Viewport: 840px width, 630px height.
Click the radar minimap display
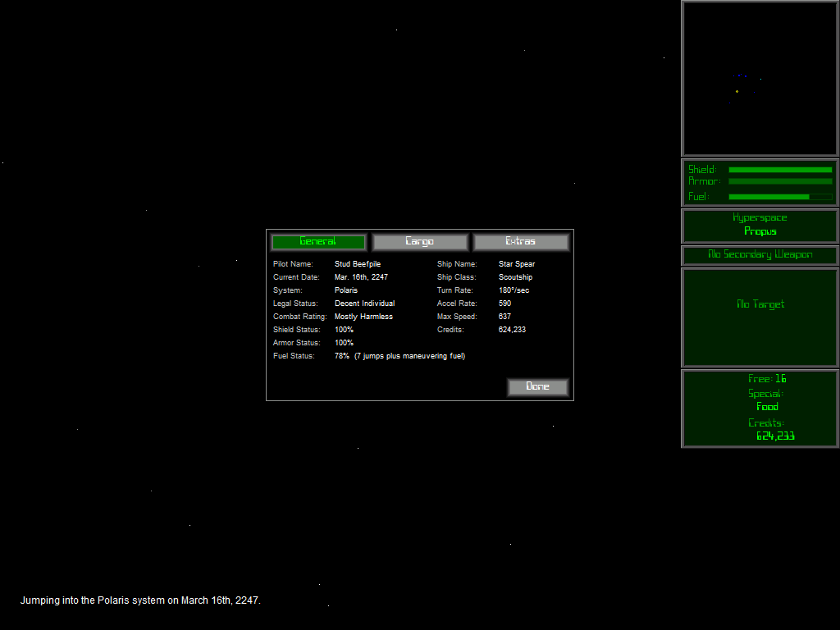click(760, 79)
